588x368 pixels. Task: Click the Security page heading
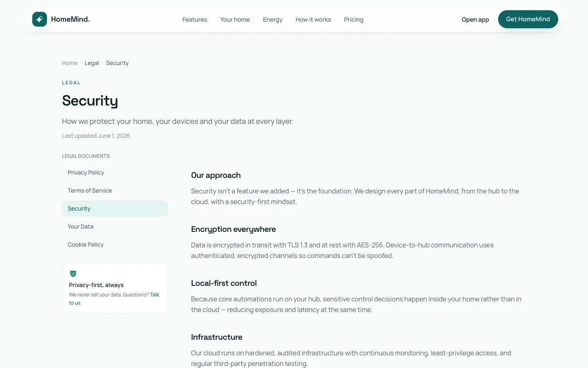point(90,101)
